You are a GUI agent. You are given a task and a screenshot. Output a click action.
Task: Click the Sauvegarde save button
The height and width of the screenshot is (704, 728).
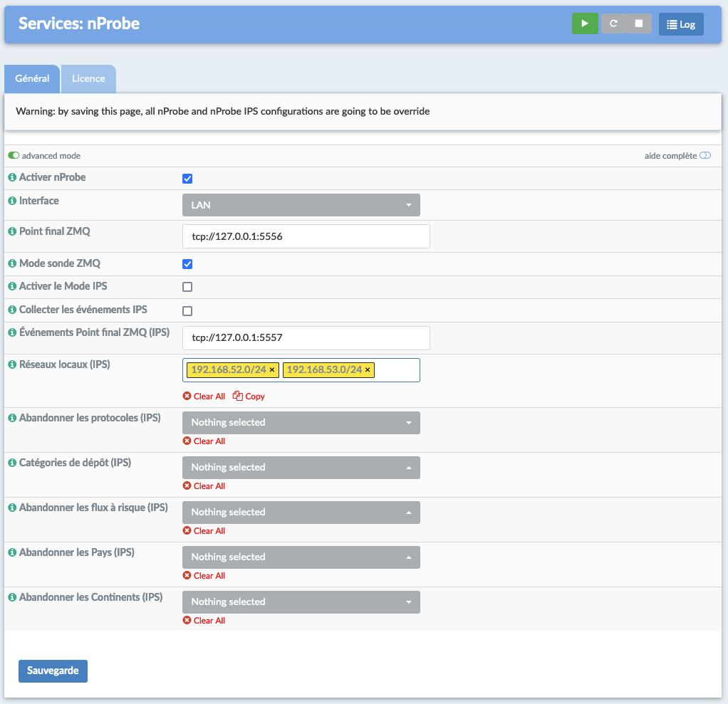pos(53,671)
